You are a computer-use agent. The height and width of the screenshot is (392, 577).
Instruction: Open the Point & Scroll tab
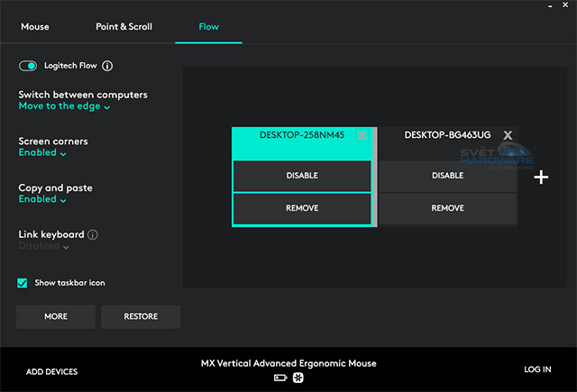point(124,27)
